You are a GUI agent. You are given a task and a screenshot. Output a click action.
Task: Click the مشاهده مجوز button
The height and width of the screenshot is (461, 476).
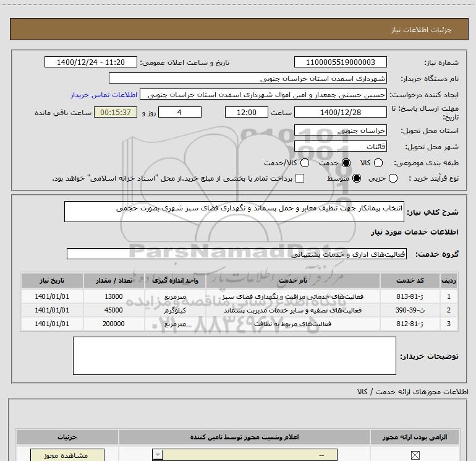pos(67,455)
